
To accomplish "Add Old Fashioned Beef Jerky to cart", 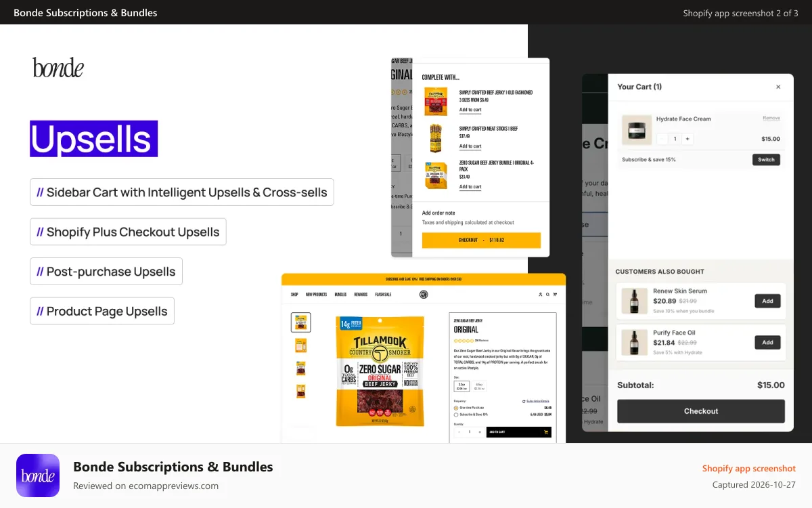I will click(470, 110).
